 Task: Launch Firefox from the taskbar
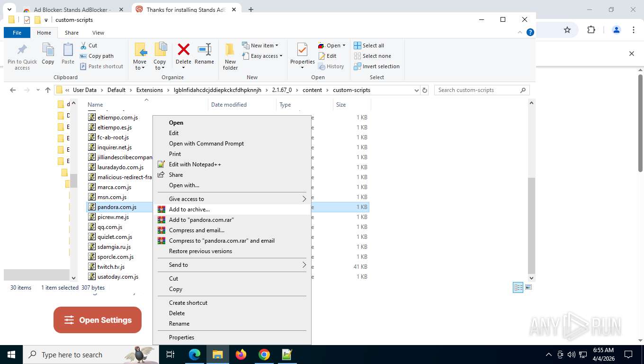tap(241, 355)
